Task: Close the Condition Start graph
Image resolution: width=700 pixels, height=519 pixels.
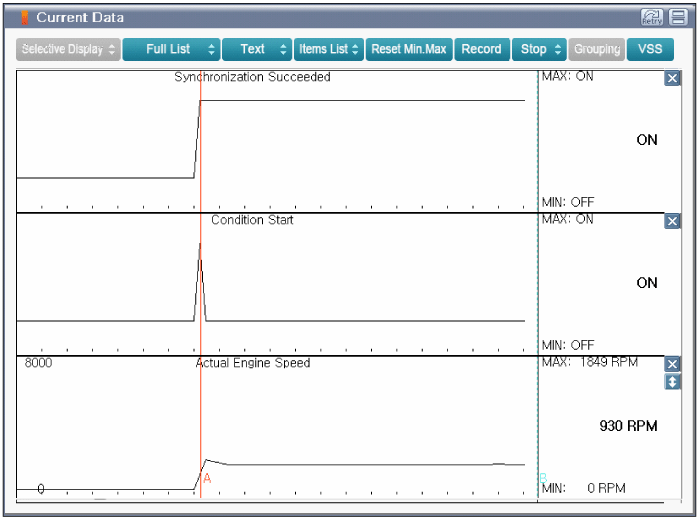Action: 672,221
